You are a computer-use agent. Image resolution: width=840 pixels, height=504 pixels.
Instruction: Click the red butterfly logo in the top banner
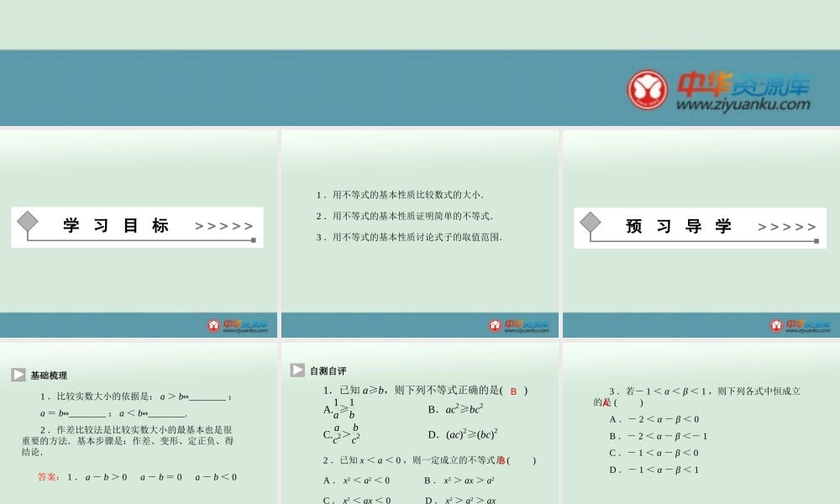(647, 89)
